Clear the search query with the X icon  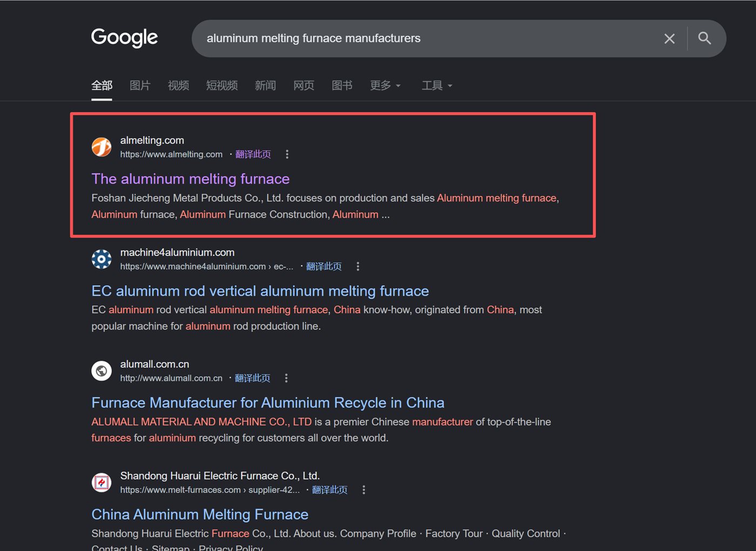pyautogui.click(x=669, y=38)
